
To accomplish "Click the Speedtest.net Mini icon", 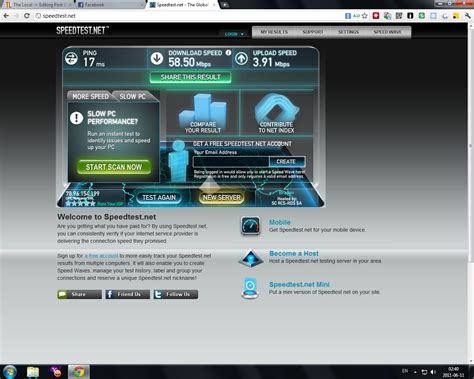I will point(250,288).
